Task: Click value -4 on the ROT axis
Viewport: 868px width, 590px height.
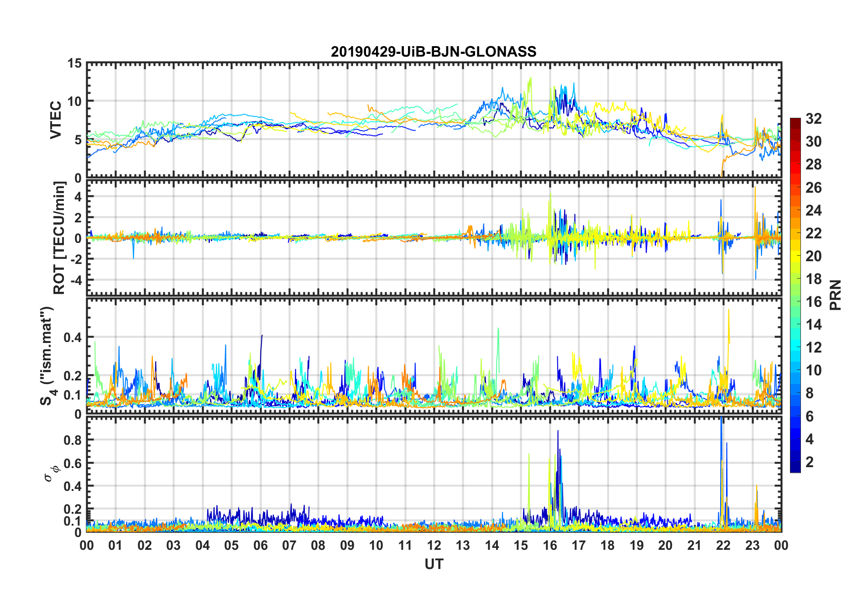Action: 75,279
